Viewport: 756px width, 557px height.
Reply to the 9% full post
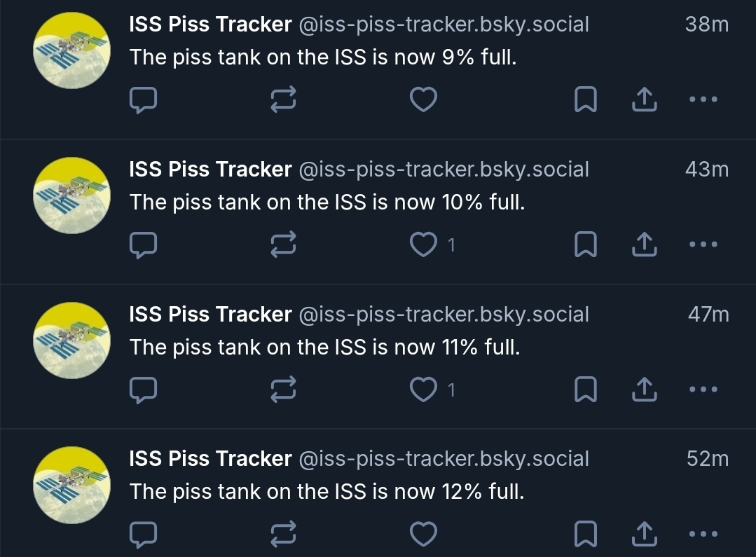pyautogui.click(x=144, y=100)
